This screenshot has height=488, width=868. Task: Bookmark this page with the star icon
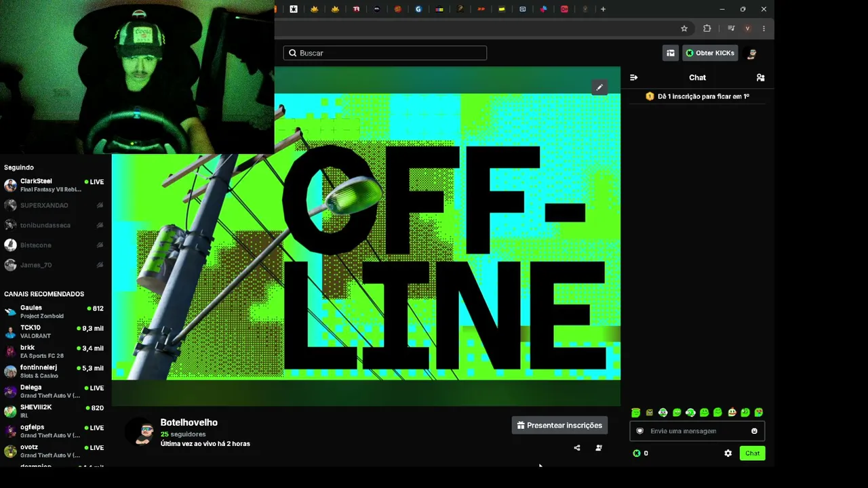click(x=684, y=28)
